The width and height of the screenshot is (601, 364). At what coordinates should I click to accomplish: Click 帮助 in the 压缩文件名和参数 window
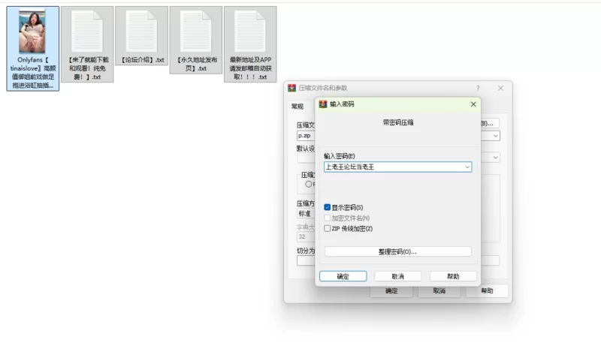[x=487, y=291]
